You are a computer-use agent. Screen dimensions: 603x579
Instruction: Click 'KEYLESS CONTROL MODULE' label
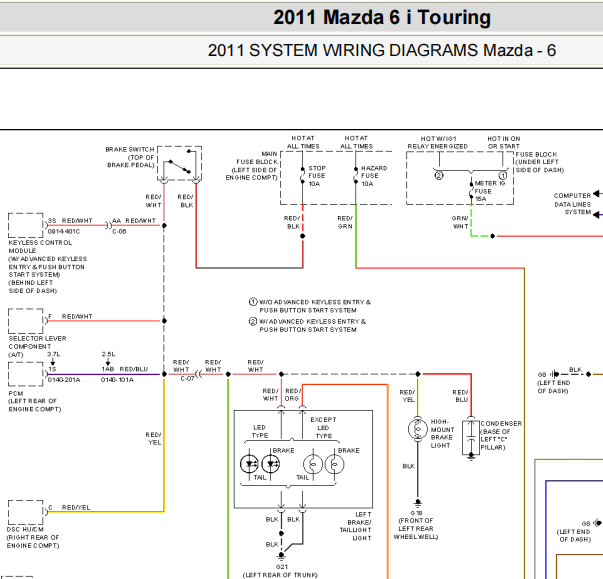[40, 246]
